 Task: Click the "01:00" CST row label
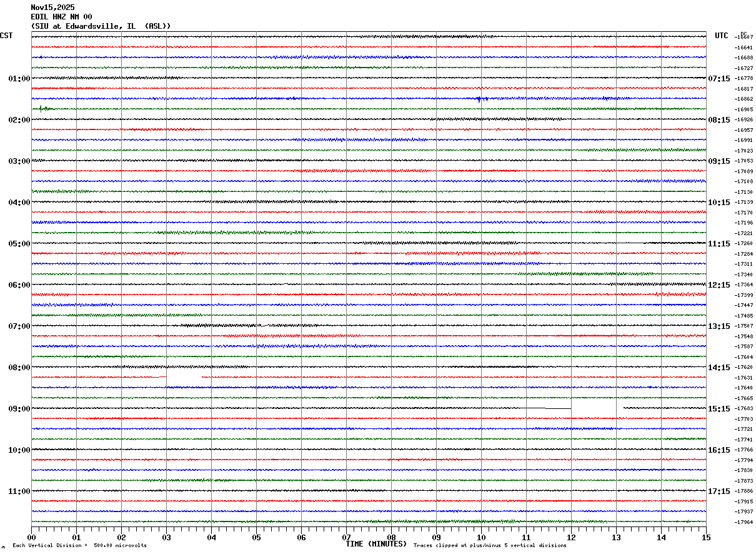[x=19, y=79]
